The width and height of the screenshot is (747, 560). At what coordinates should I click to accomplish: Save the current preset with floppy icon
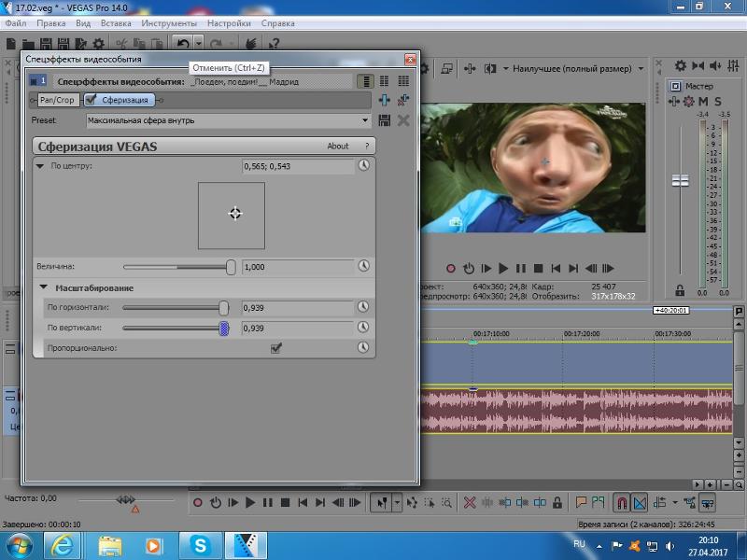point(385,120)
